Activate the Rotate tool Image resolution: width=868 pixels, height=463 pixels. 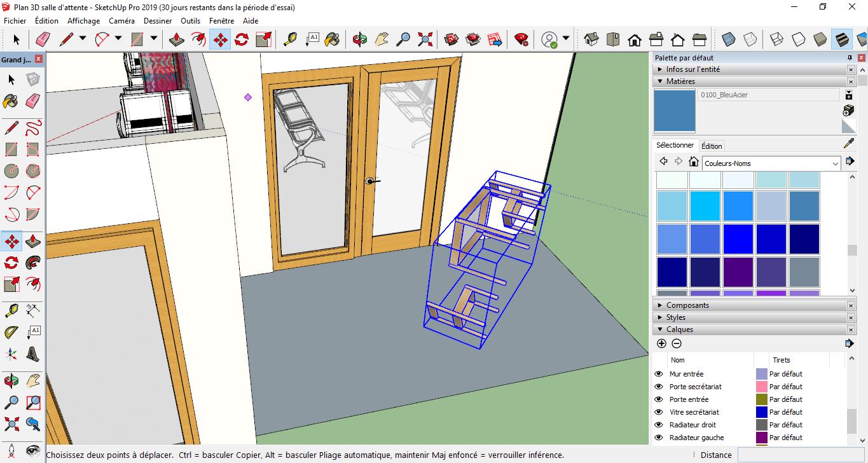click(x=10, y=262)
